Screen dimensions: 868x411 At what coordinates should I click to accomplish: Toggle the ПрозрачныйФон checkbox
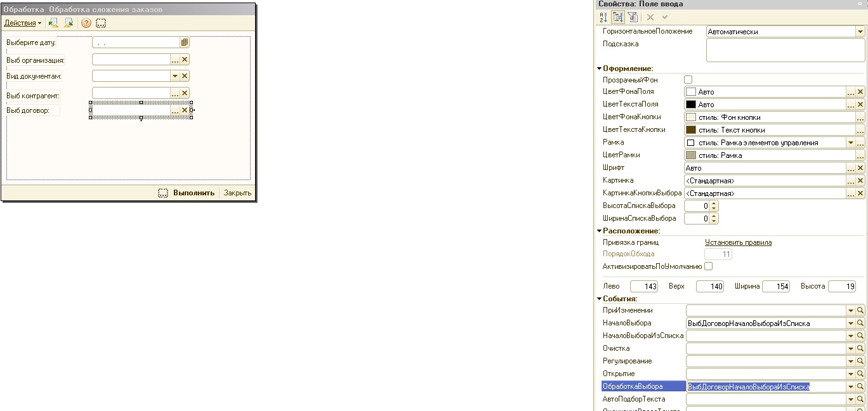pos(688,80)
